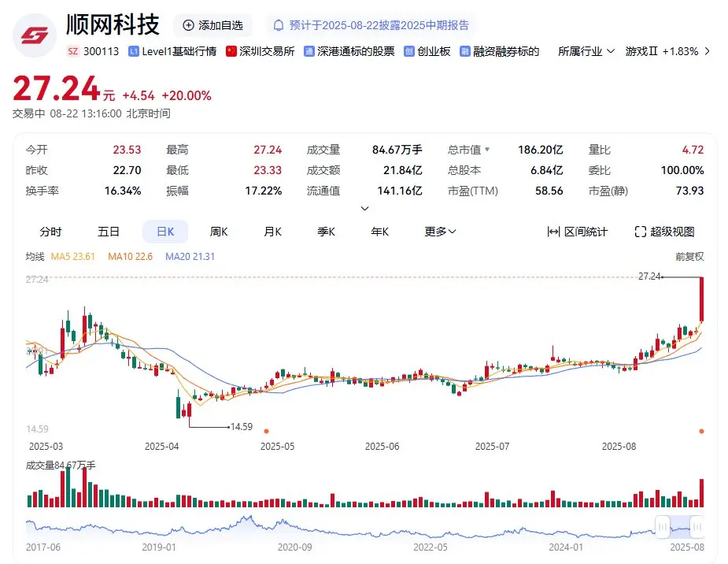Click the right chevron after 游戏II

707,51
